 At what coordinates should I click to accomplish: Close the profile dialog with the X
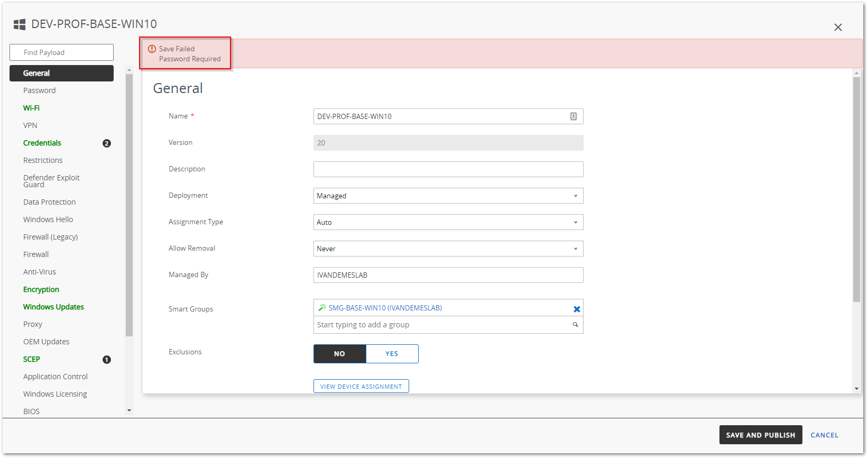pyautogui.click(x=838, y=28)
